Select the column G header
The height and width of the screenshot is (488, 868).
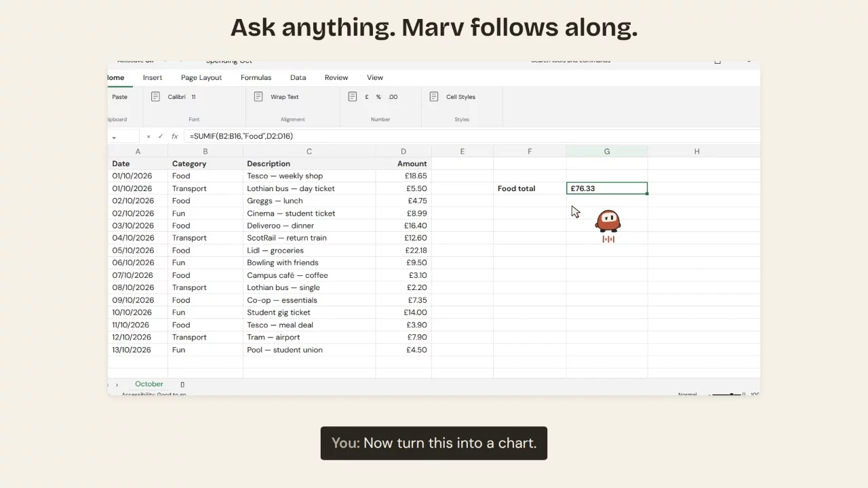pos(607,152)
